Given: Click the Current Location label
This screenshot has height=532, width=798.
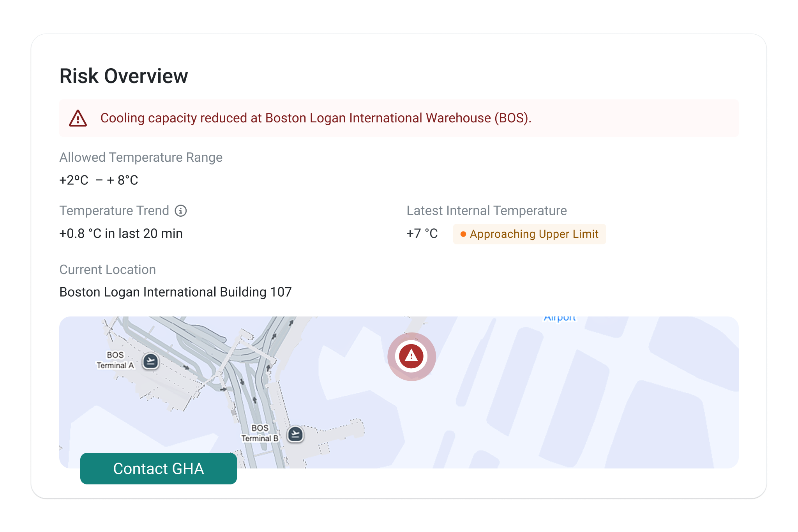Looking at the screenshot, I should [108, 270].
